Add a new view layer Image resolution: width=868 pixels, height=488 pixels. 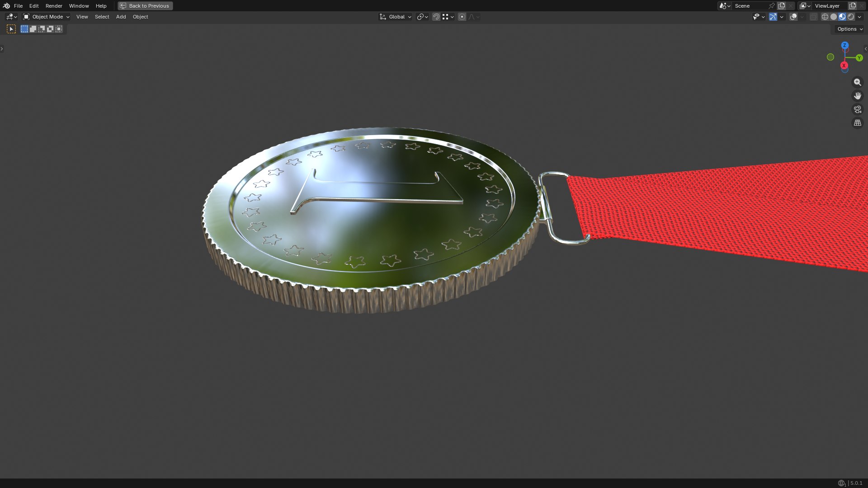(x=853, y=6)
